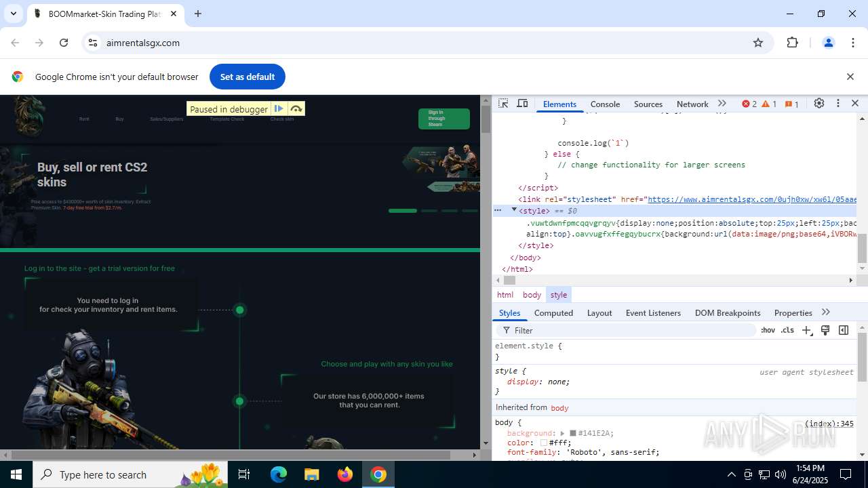Open a new browser tab

(198, 14)
